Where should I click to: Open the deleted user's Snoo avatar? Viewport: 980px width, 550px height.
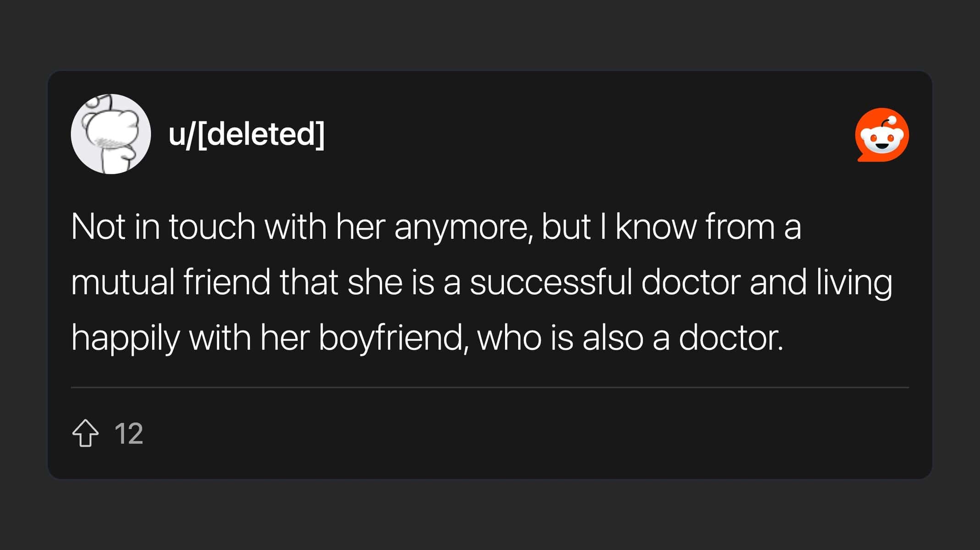(111, 134)
